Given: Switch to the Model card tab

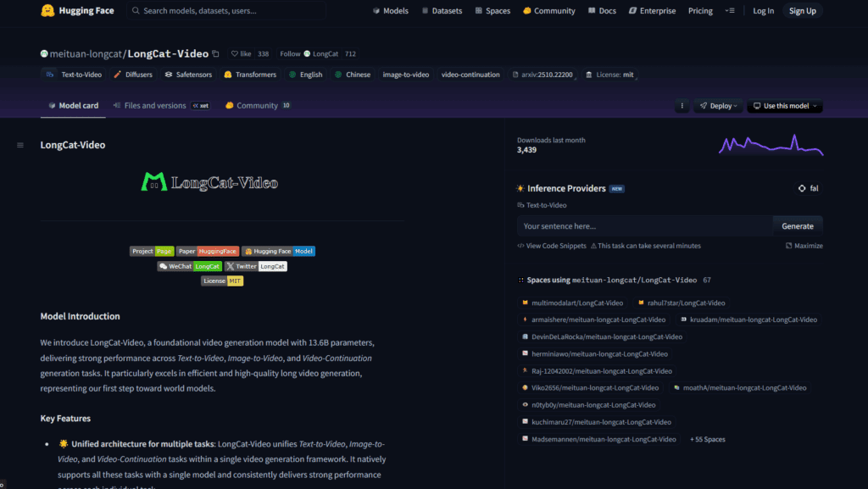Looking at the screenshot, I should [73, 106].
